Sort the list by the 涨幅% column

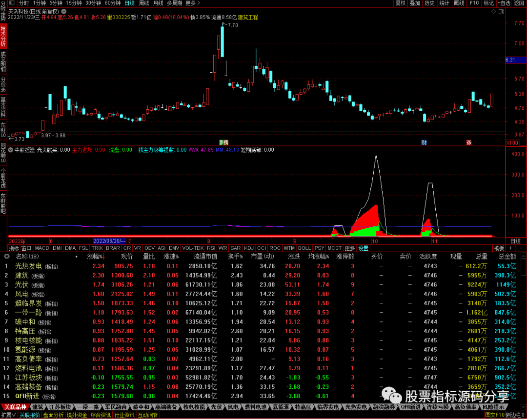pyautogui.click(x=96, y=257)
